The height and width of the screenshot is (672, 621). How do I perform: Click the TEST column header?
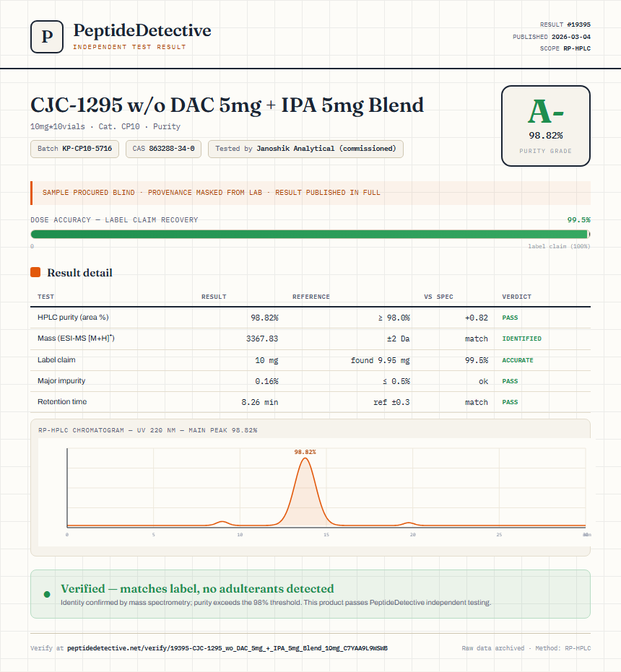click(x=46, y=297)
